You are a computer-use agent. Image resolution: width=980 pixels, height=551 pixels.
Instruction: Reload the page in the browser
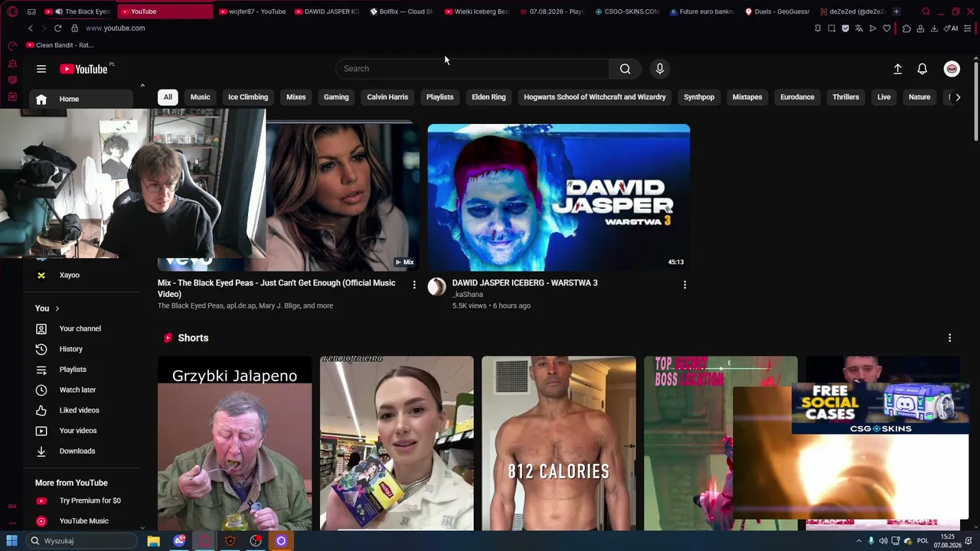point(57,28)
